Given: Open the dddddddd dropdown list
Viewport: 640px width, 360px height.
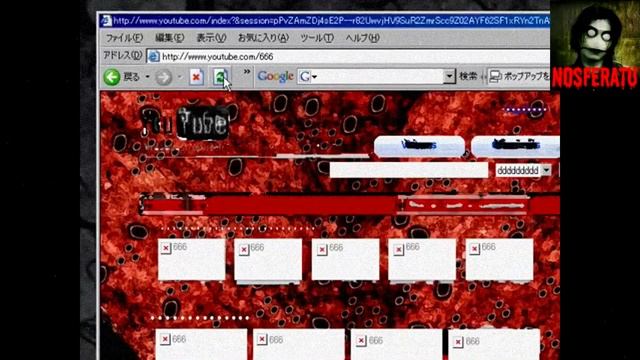Looking at the screenshot, I should point(523,170).
